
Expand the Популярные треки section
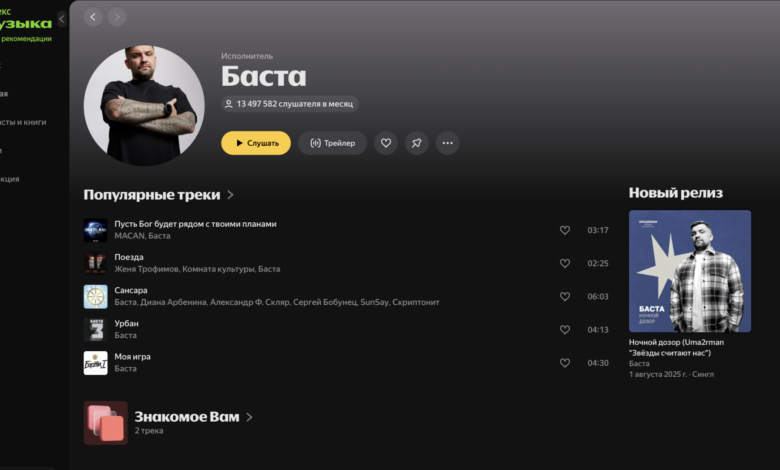pos(230,195)
